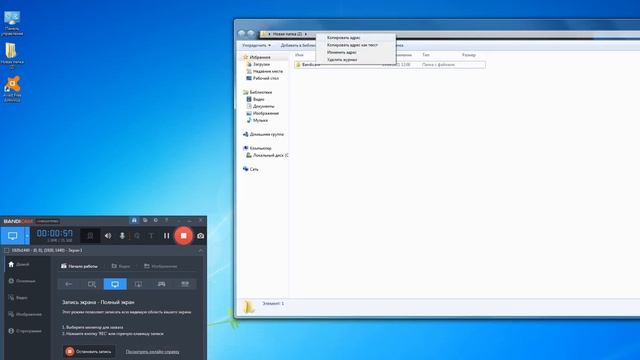Open Локальный диск (C:) in Explorer
The height and width of the screenshot is (360, 640).
[267, 155]
